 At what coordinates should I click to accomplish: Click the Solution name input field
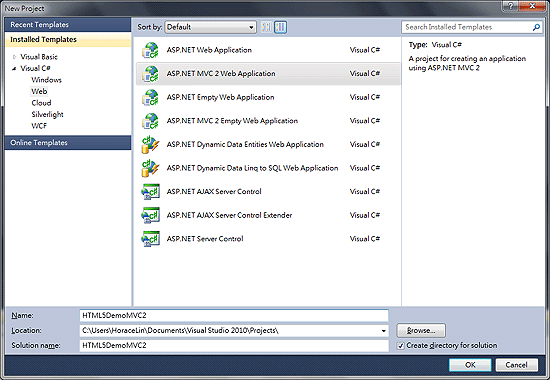click(x=234, y=346)
